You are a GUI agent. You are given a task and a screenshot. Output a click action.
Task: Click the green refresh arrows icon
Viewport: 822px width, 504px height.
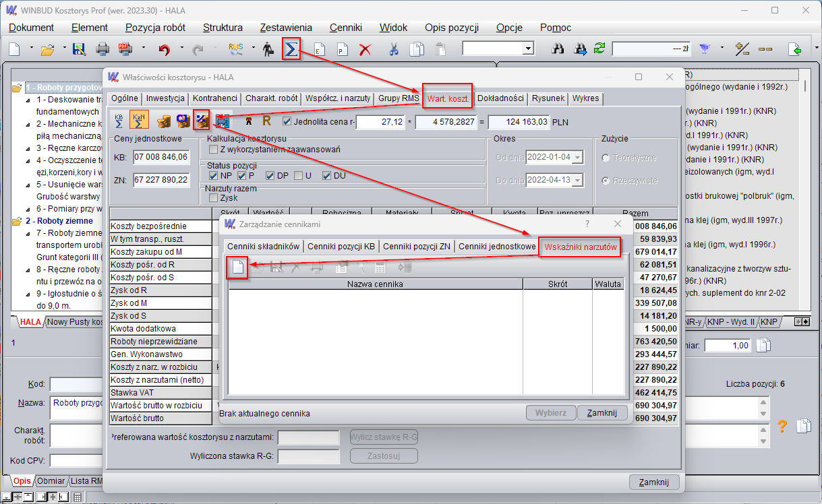(x=599, y=49)
